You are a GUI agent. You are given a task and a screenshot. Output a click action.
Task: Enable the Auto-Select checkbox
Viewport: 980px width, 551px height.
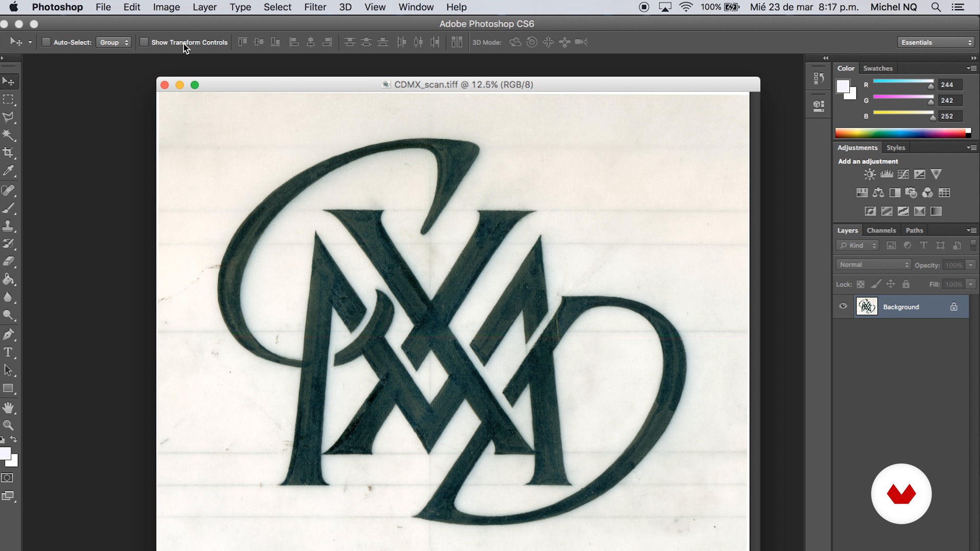46,42
